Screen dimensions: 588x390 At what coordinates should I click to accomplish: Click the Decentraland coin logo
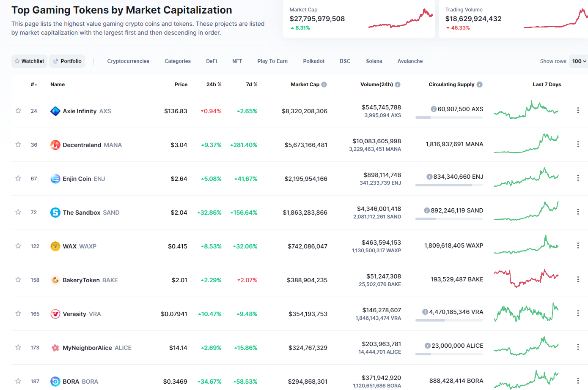(55, 145)
